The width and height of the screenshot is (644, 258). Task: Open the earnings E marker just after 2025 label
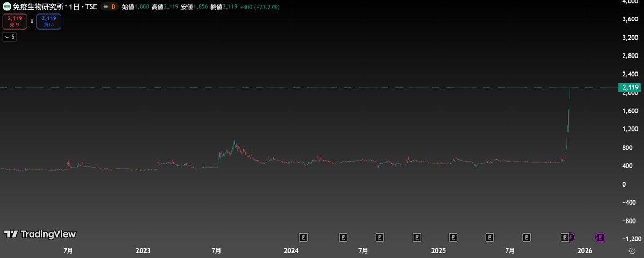click(453, 236)
